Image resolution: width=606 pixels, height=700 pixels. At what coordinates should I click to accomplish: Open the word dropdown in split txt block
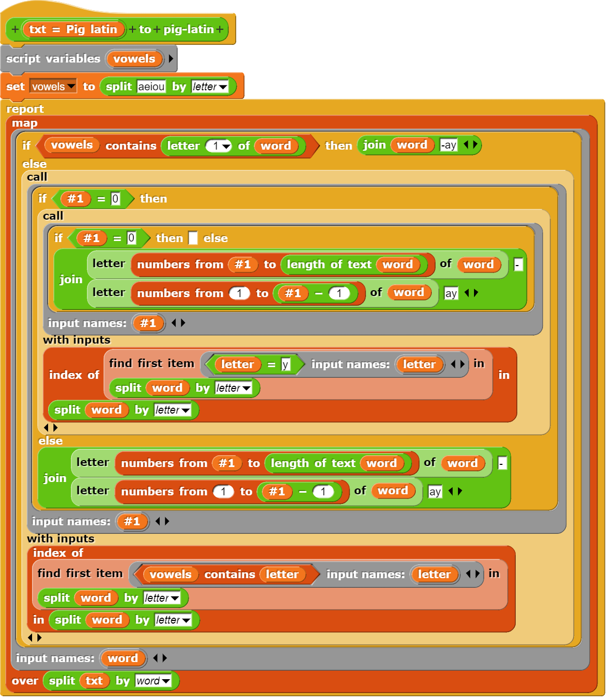[166, 681]
